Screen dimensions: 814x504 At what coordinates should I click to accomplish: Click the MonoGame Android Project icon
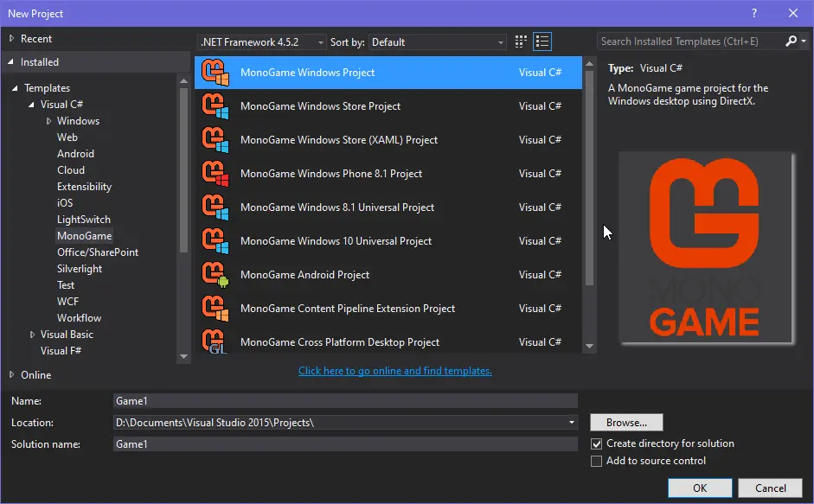tap(215, 275)
